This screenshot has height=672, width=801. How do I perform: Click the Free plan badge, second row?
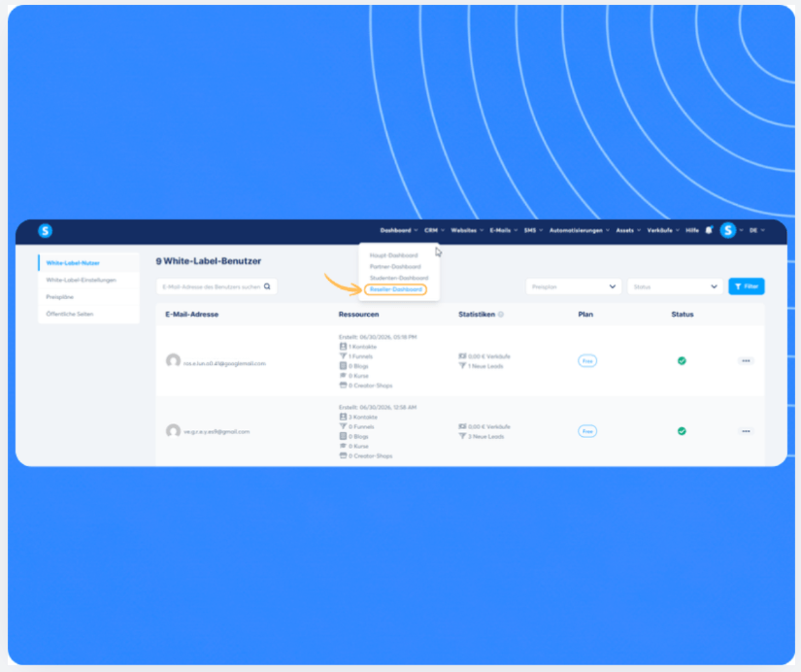tap(587, 431)
